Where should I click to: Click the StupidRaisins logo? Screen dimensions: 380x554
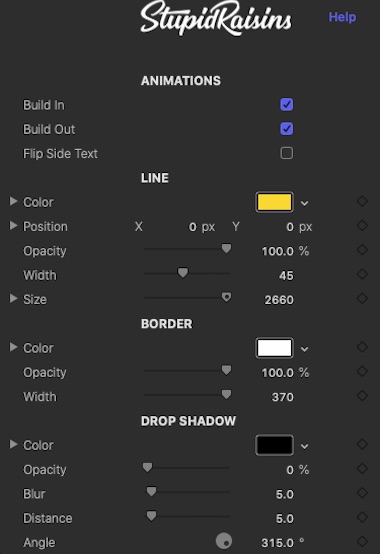[216, 18]
